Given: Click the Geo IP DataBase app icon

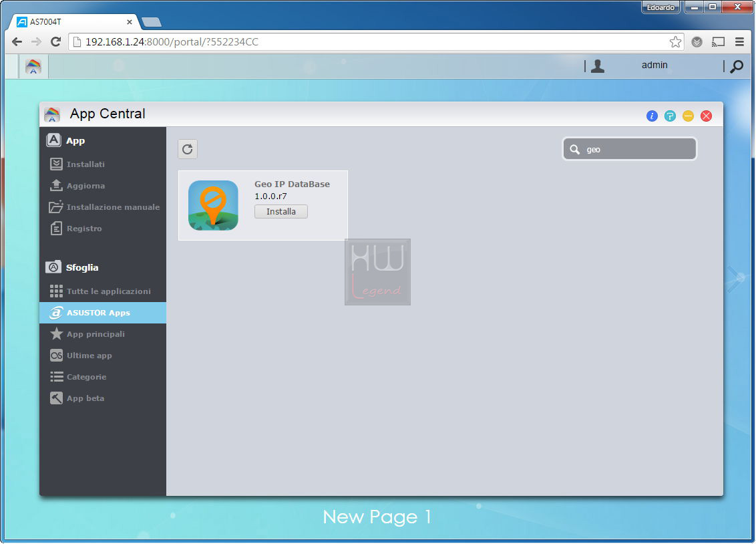Looking at the screenshot, I should click(213, 205).
